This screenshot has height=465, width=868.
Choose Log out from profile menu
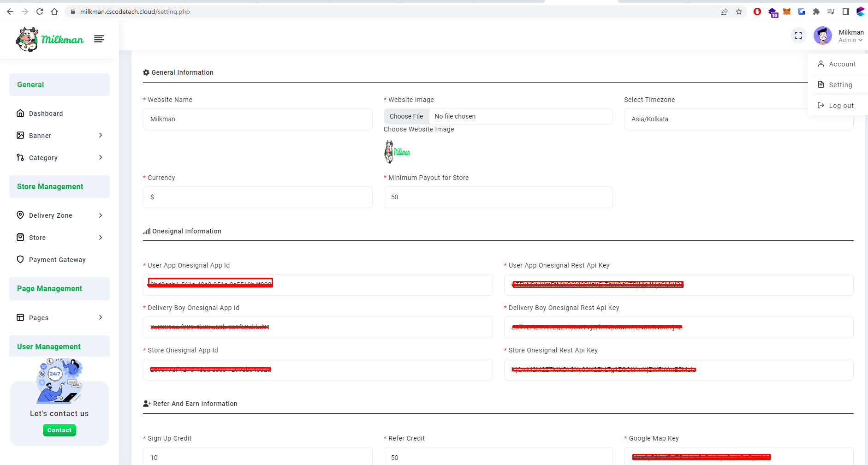tap(841, 106)
